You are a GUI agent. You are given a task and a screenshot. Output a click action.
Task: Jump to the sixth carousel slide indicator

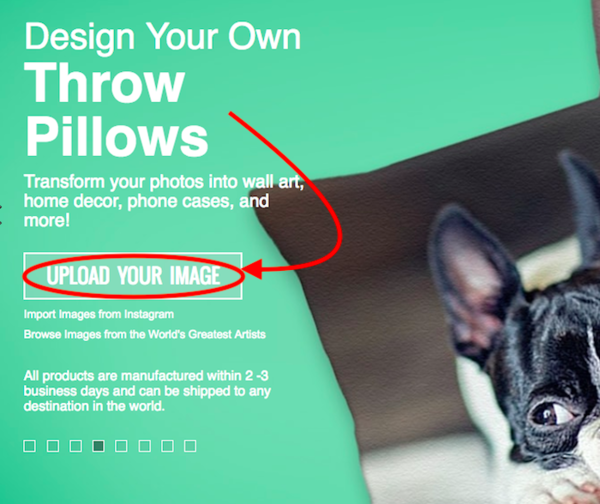[144, 446]
